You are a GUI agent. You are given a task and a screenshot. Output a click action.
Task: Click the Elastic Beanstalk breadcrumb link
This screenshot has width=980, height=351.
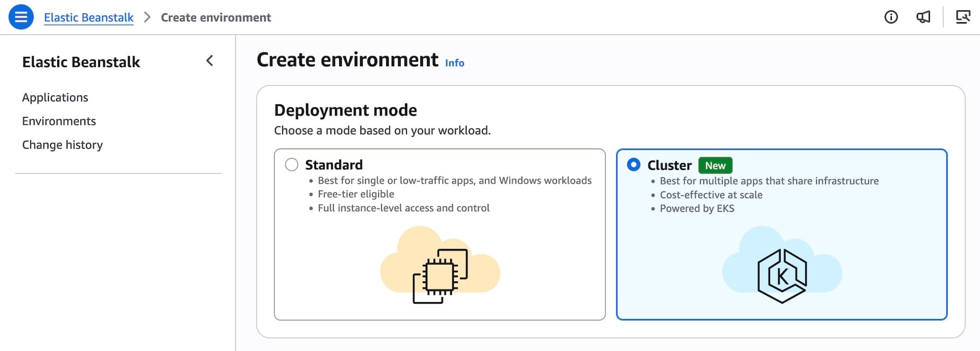[89, 17]
